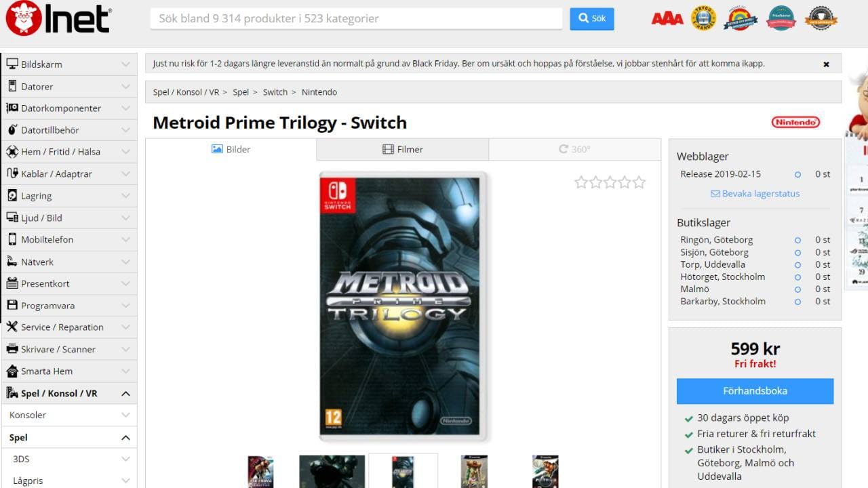Rate product with the first star

581,182
